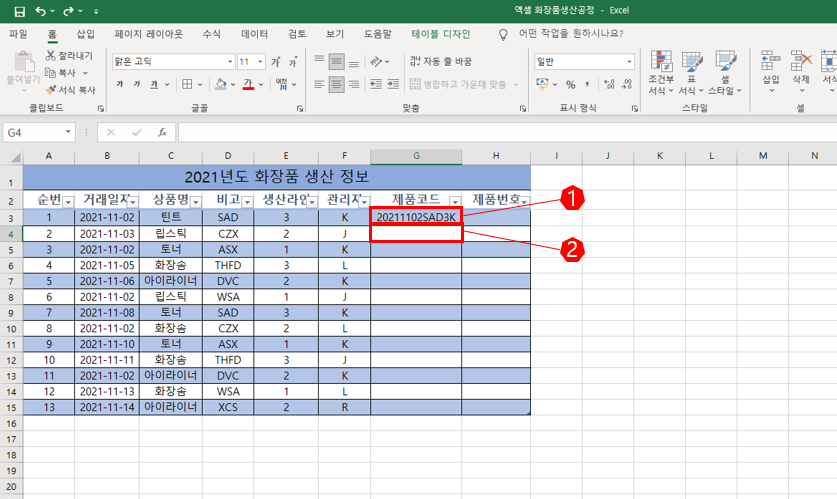Increase font size with large 가 icon
This screenshot has width=837, height=499.
coord(276,62)
